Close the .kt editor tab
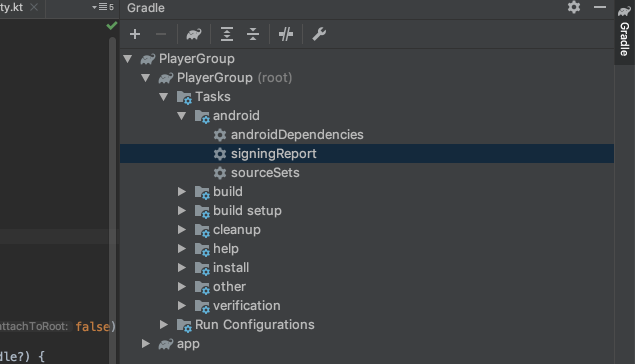Image resolution: width=635 pixels, height=364 pixels. click(34, 7)
